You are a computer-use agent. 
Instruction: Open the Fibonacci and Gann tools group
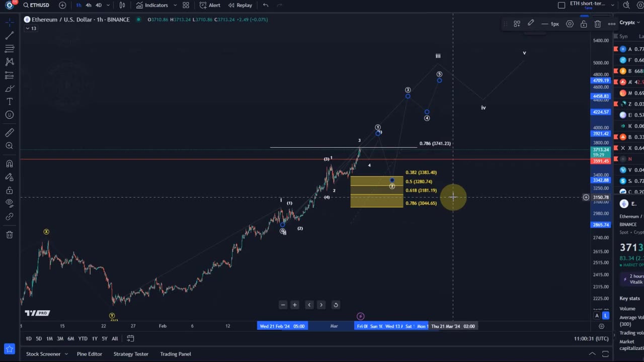coord(10,49)
